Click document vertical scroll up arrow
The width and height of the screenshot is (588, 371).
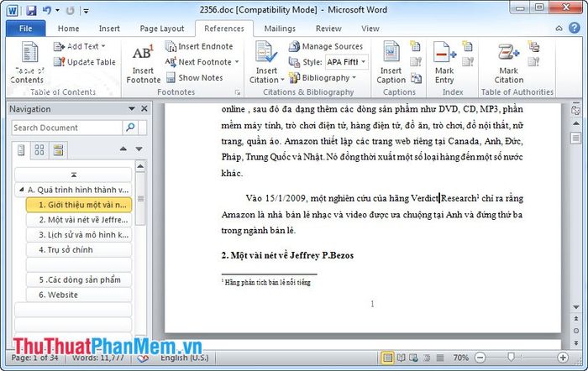pyautogui.click(x=576, y=123)
